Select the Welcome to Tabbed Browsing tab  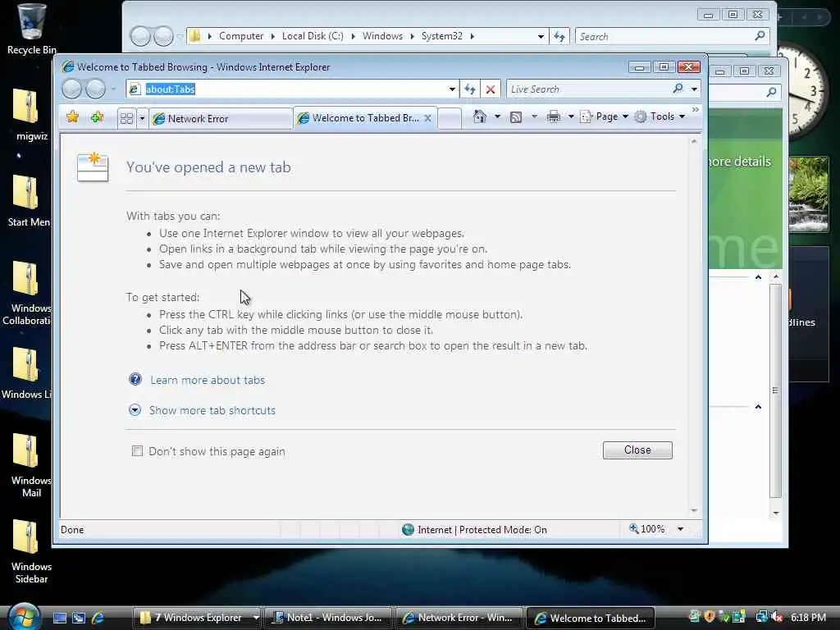[x=364, y=118]
